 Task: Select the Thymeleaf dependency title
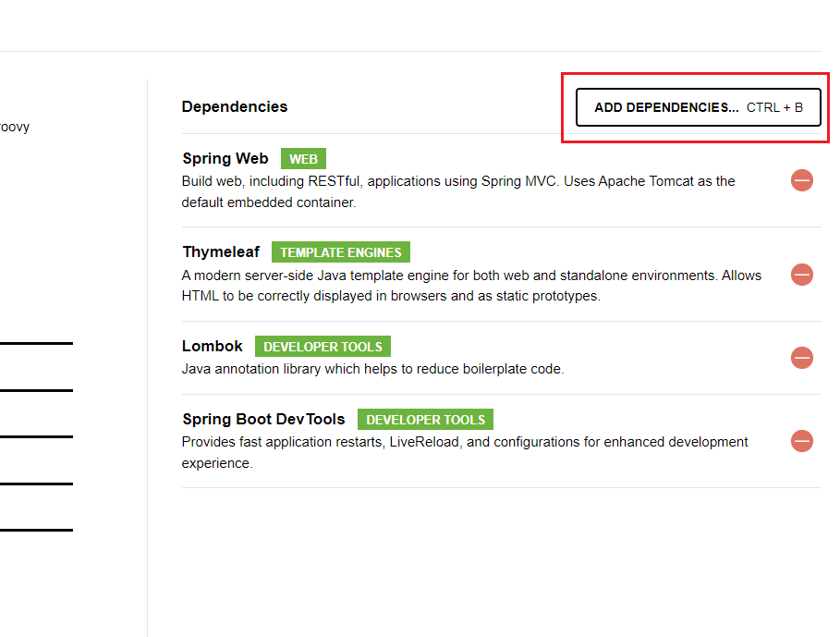[221, 252]
